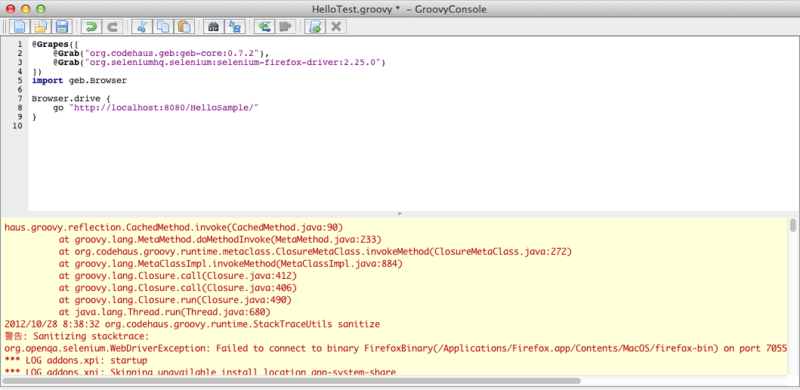800x390 pixels.
Task: Go to next history entry
Action: click(285, 27)
